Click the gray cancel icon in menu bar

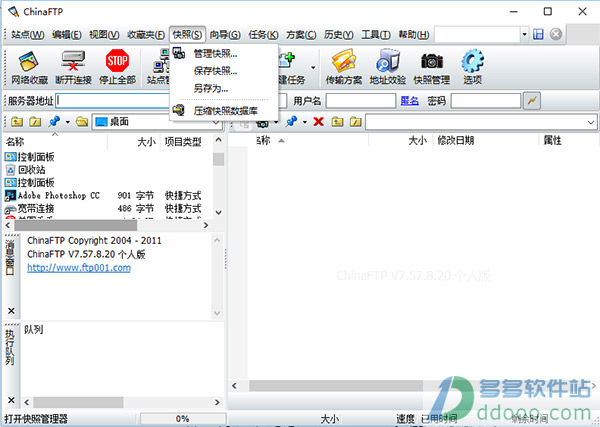point(556,34)
